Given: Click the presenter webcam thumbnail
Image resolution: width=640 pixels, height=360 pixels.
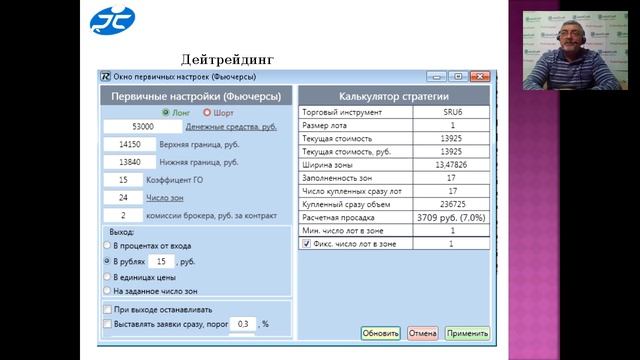Looking at the screenshot, I should click(575, 50).
